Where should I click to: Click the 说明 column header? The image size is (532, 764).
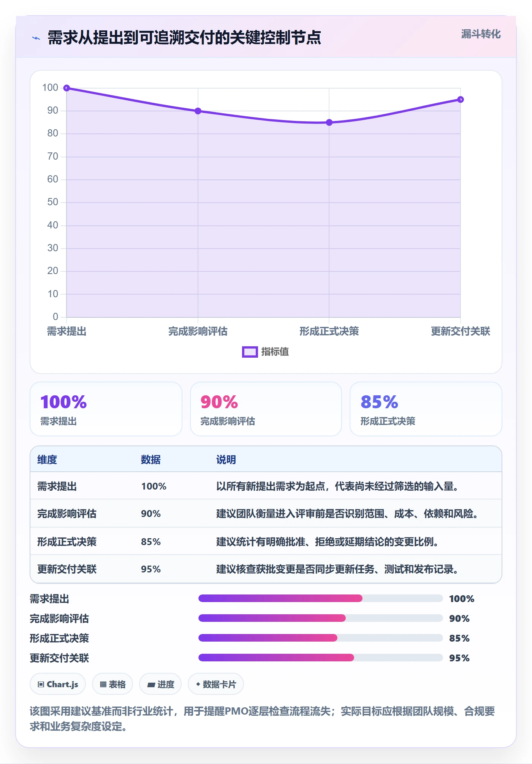[x=226, y=460]
